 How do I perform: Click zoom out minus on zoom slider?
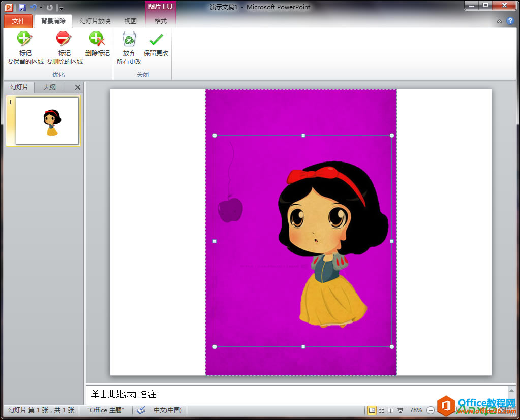[x=431, y=410]
